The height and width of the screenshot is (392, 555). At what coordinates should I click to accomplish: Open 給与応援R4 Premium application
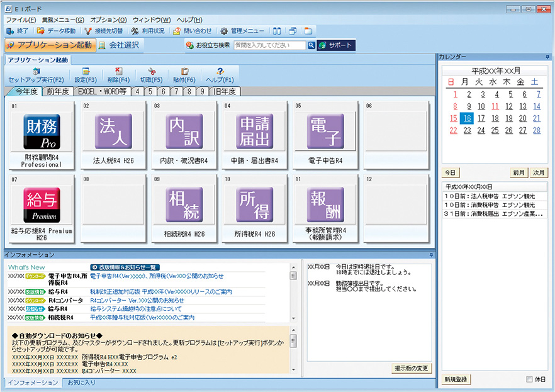click(x=42, y=204)
